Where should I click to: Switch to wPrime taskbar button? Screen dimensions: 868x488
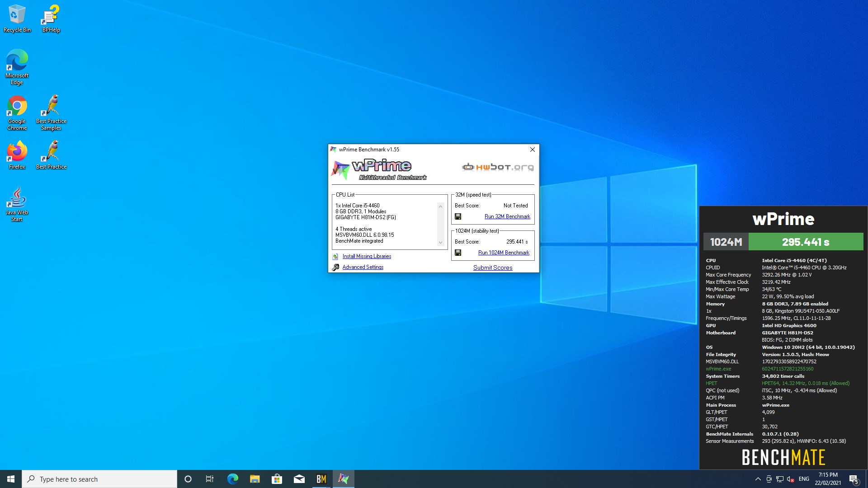click(x=343, y=479)
